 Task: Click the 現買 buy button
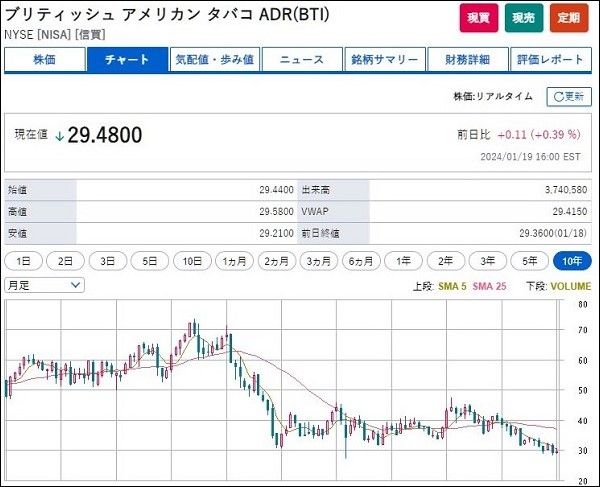pyautogui.click(x=479, y=18)
